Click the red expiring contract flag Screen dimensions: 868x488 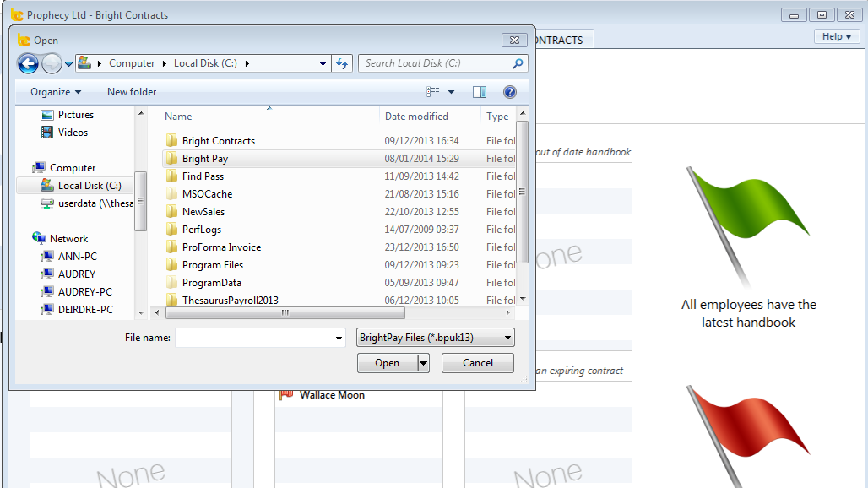point(748,437)
